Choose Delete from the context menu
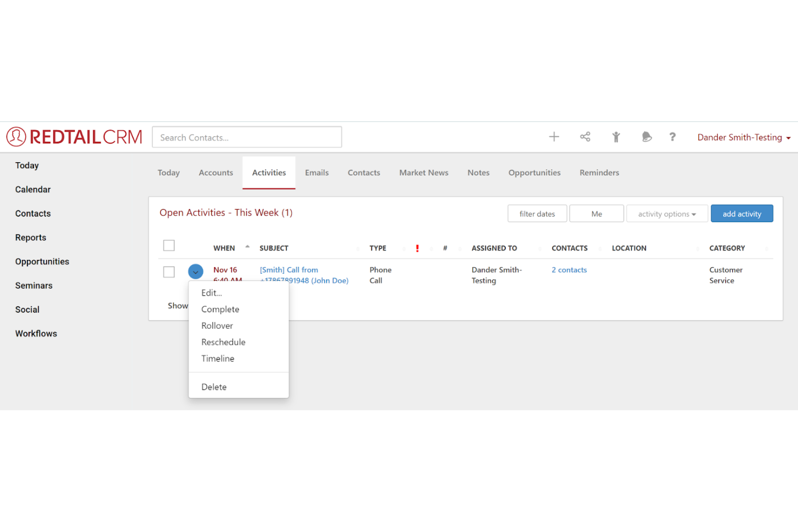Screen dimensions: 798x532 coord(214,386)
